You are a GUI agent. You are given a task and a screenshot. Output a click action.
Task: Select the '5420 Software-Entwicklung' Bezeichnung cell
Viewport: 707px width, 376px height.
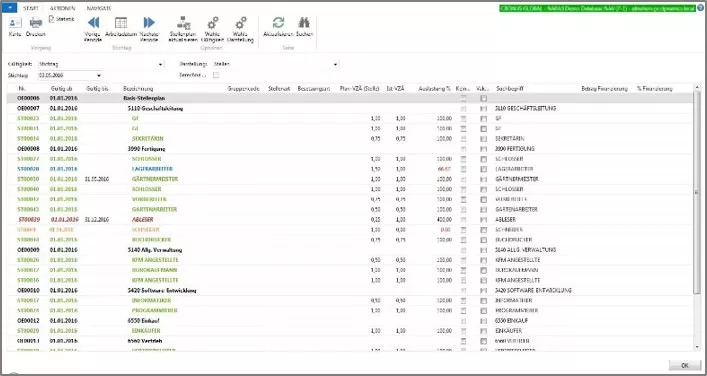point(162,290)
